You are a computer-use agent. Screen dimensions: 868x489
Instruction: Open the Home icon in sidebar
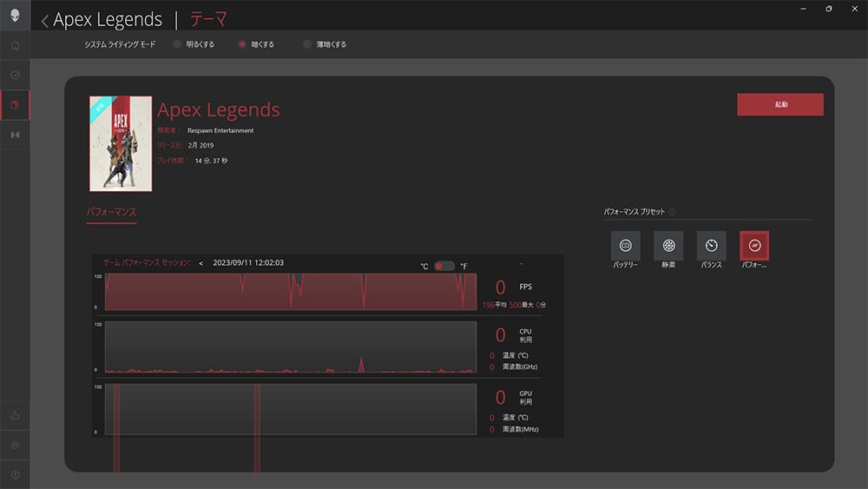click(x=15, y=45)
